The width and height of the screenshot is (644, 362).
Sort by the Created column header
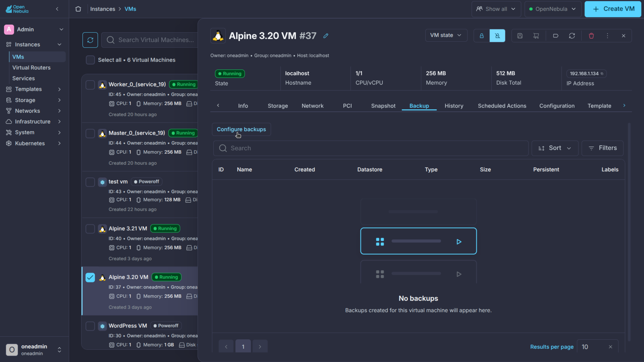point(305,170)
